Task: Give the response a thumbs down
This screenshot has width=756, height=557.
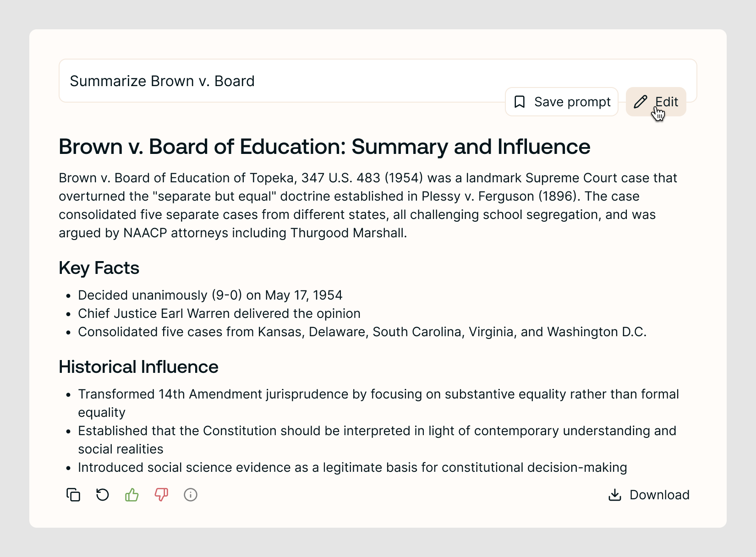Action: [x=161, y=495]
